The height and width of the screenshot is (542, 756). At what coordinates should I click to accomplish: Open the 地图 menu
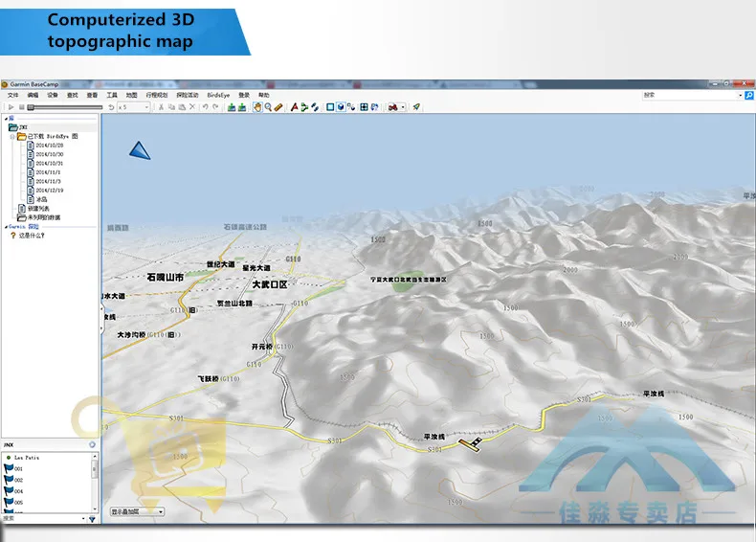[x=132, y=95]
